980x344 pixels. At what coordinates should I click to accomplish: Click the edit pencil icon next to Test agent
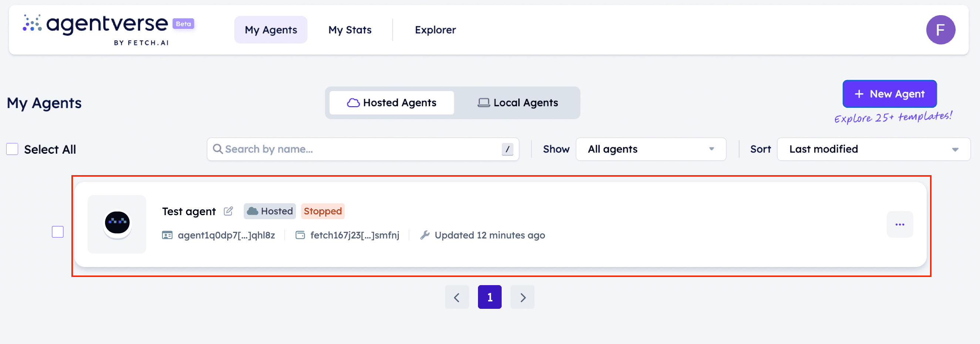click(228, 211)
